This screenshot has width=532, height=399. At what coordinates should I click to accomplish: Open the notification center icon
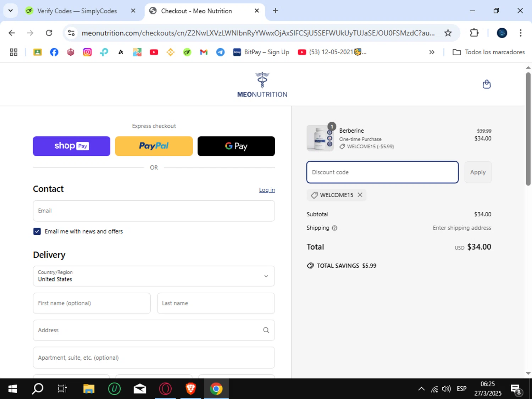tap(516, 389)
